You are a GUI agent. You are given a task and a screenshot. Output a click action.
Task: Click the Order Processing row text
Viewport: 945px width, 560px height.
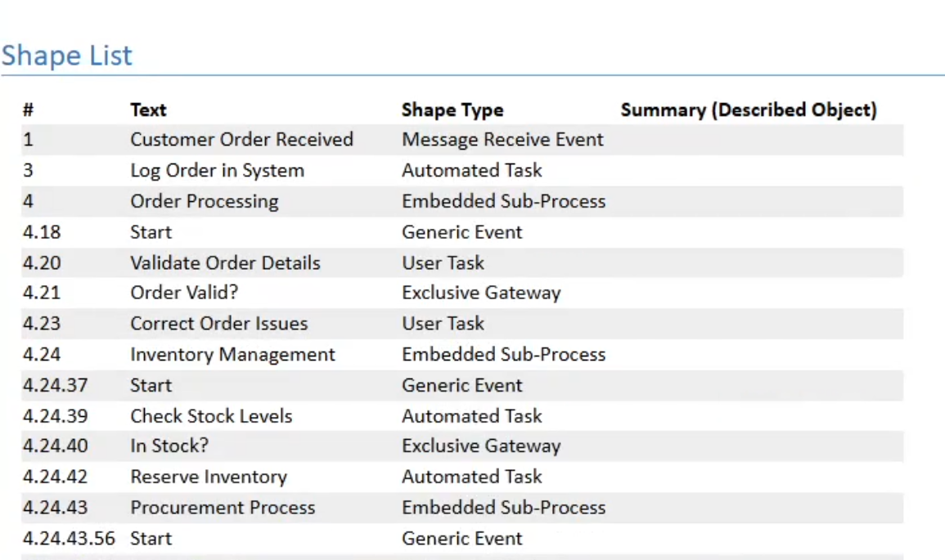click(204, 201)
